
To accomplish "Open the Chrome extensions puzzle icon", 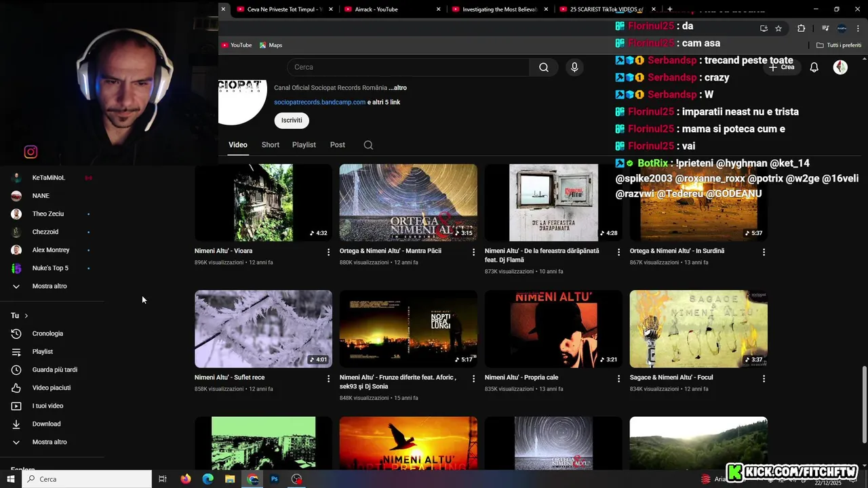I will tap(802, 28).
